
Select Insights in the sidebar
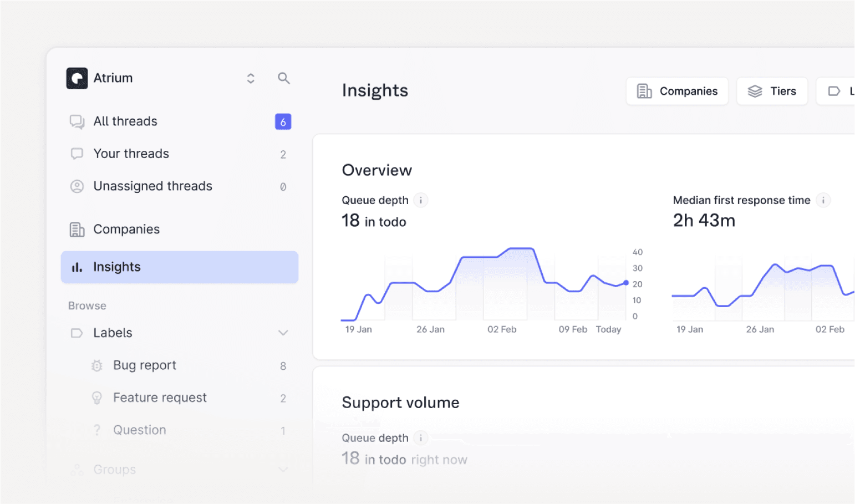117,267
